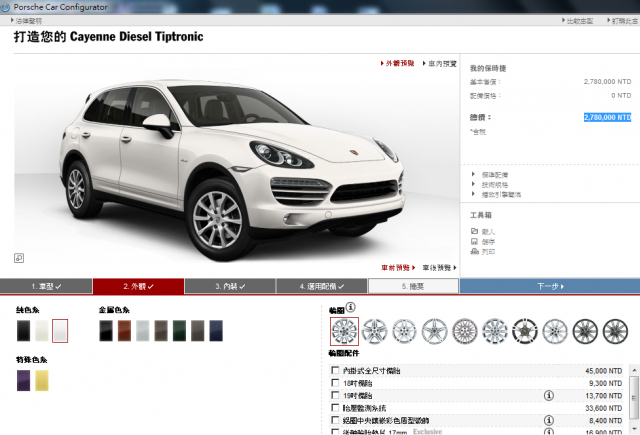Enable the 33,600 NTD tire pressure monitoring option
Viewport: 640px width, 435px height.
[x=335, y=408]
